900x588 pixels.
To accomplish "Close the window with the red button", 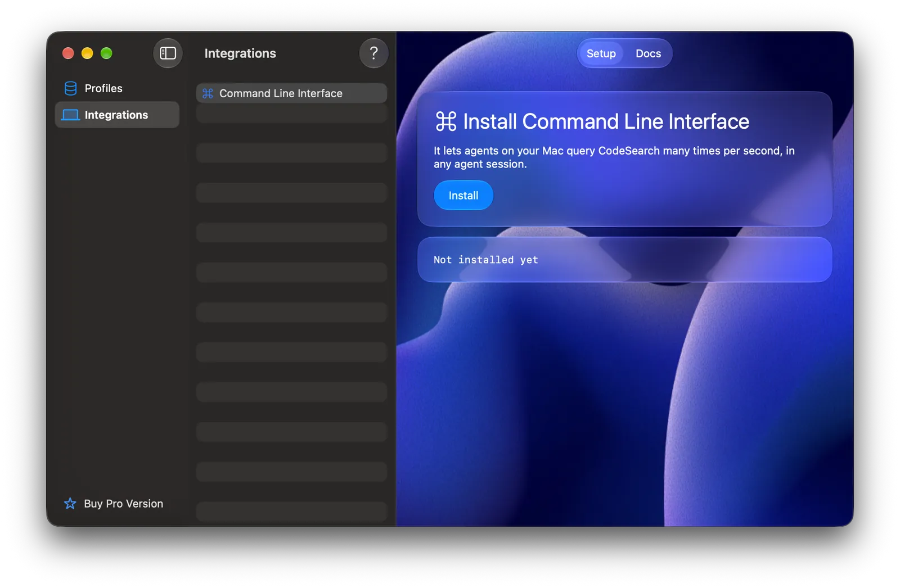I will tap(68, 53).
